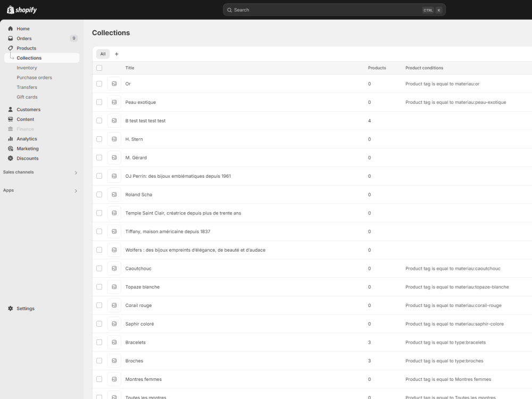Click the Settings gear icon

11,309
